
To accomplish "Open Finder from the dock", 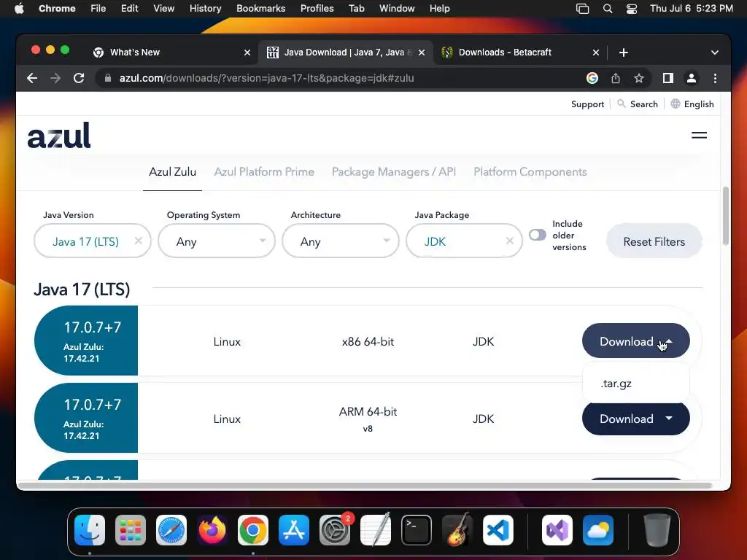I will click(90, 530).
